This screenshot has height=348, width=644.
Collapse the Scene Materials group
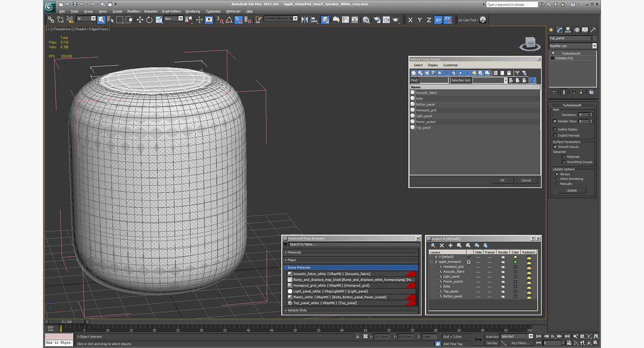tap(351, 268)
